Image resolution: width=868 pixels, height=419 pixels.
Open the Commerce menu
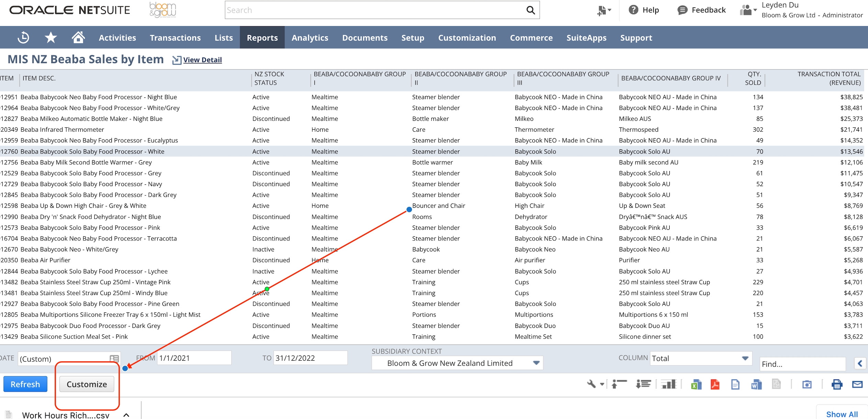(x=531, y=37)
